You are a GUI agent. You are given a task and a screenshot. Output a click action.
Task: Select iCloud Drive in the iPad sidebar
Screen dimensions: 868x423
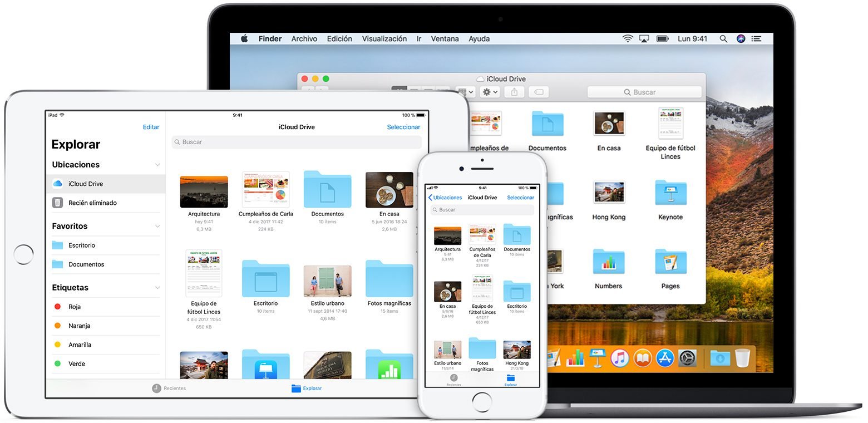pyautogui.click(x=106, y=184)
